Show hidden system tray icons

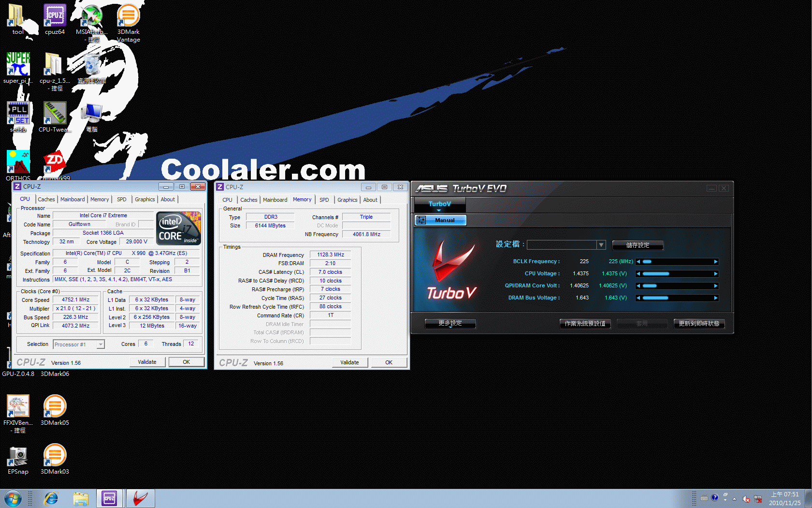click(734, 499)
